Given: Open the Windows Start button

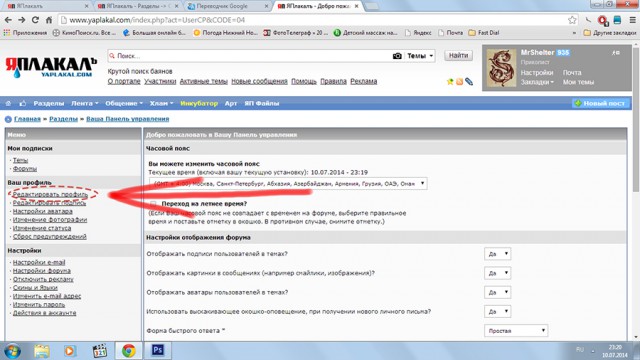Looking at the screenshot, I should click(x=12, y=351).
